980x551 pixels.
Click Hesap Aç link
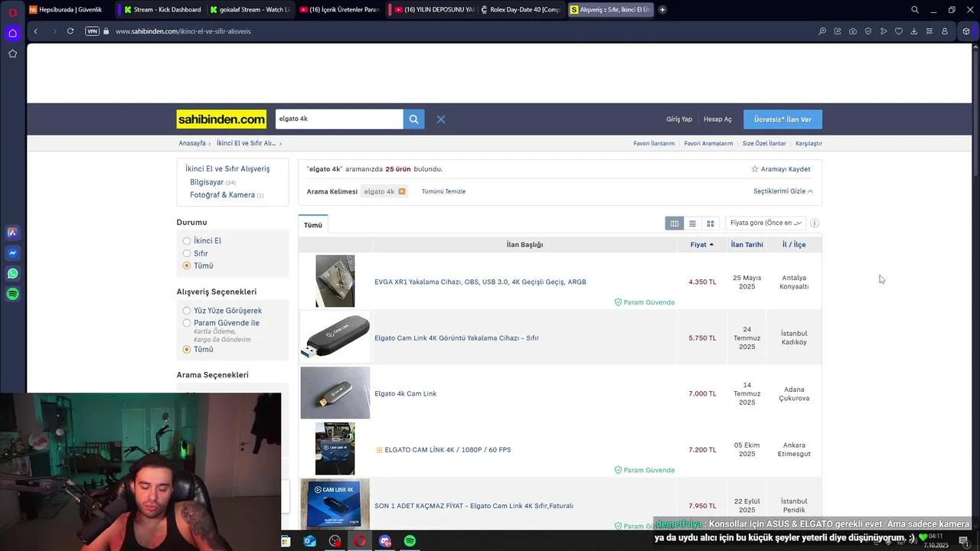point(717,119)
